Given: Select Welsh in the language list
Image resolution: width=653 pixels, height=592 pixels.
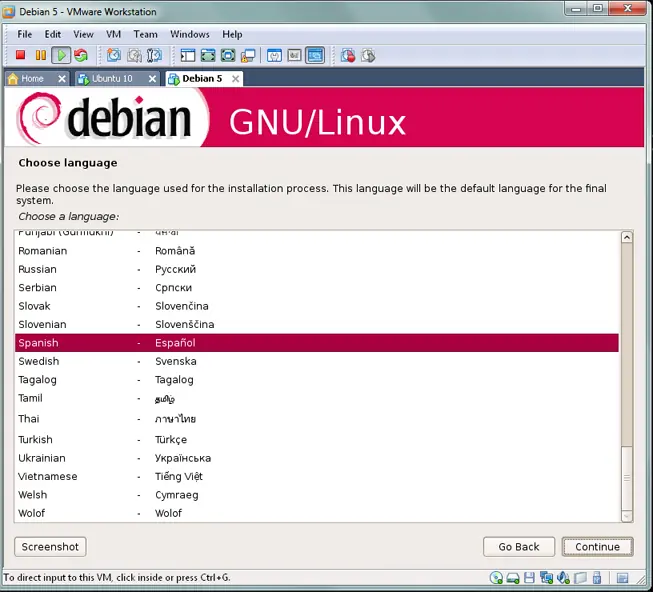Looking at the screenshot, I should (x=317, y=495).
